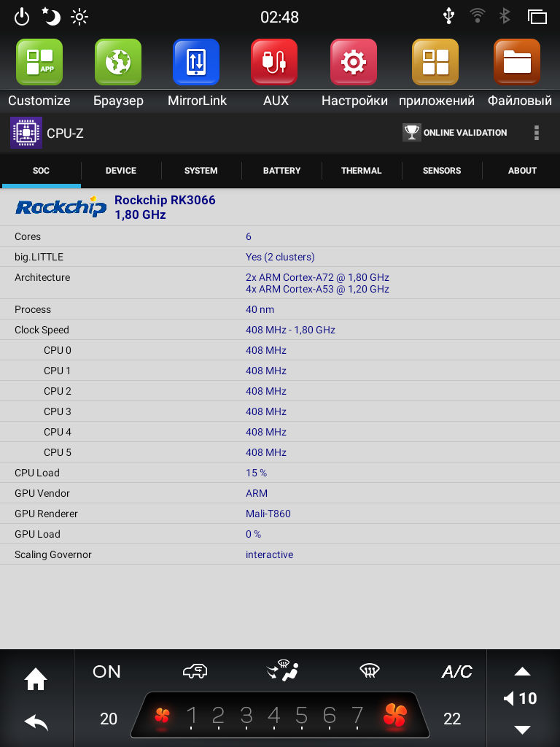The width and height of the screenshot is (560, 747).
Task: Tap the CPU Load '15 %' value
Action: (x=256, y=473)
